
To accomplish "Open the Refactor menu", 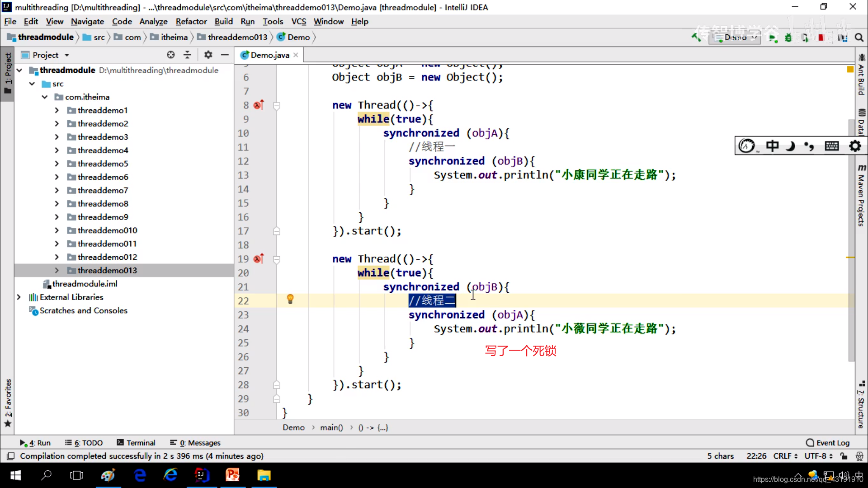I will click(x=191, y=21).
